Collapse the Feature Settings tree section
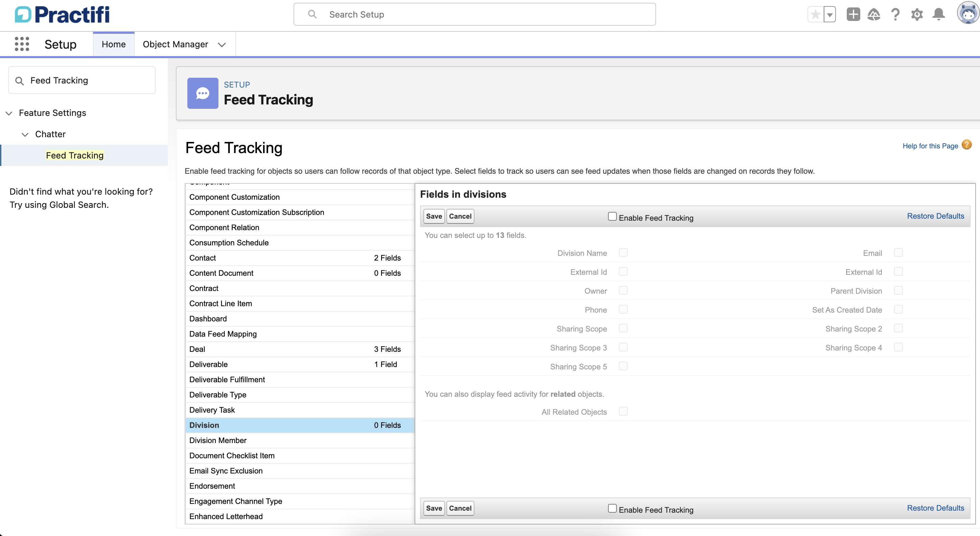This screenshot has height=536, width=980. tap(9, 113)
